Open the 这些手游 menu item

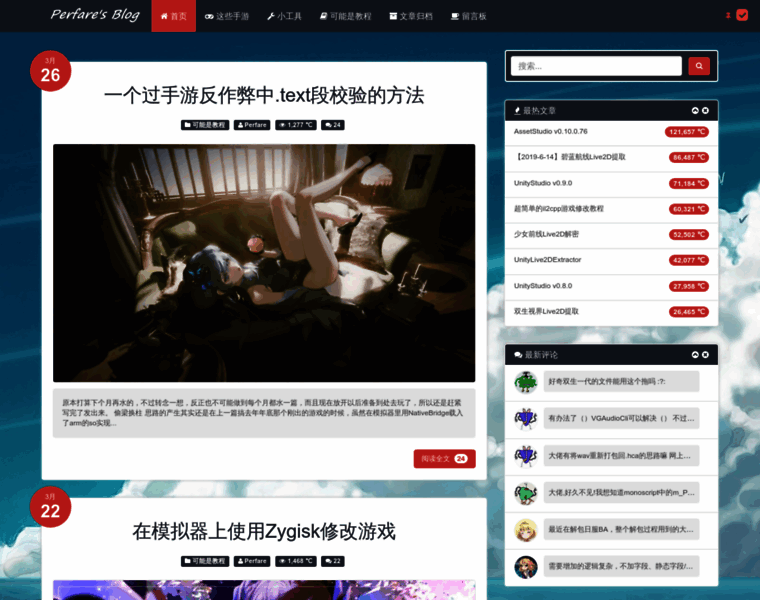pyautogui.click(x=226, y=16)
